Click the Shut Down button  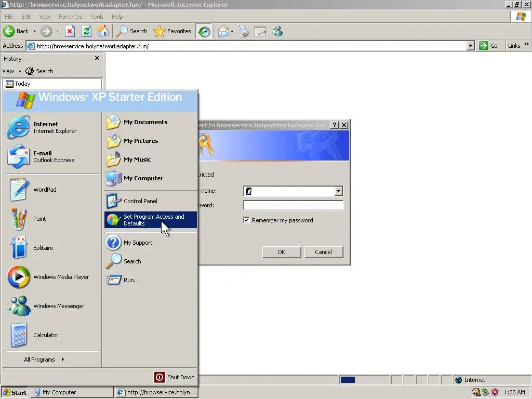175,377
